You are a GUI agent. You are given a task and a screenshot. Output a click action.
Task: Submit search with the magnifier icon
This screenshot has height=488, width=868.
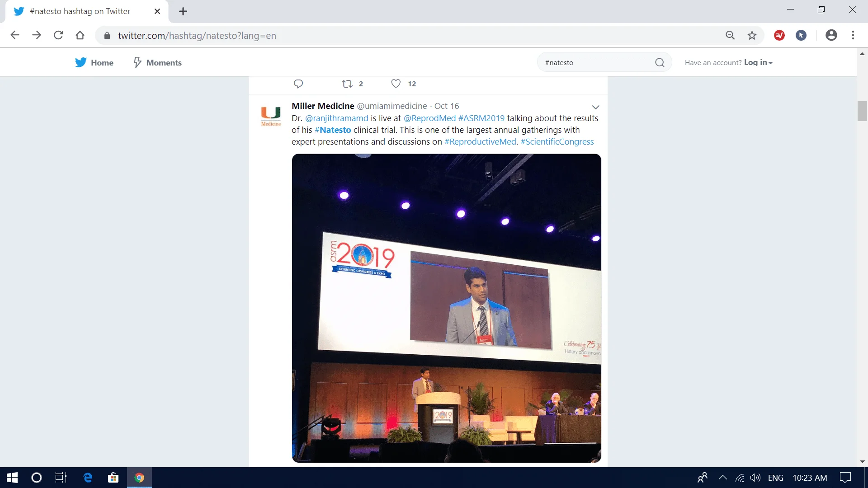point(660,62)
